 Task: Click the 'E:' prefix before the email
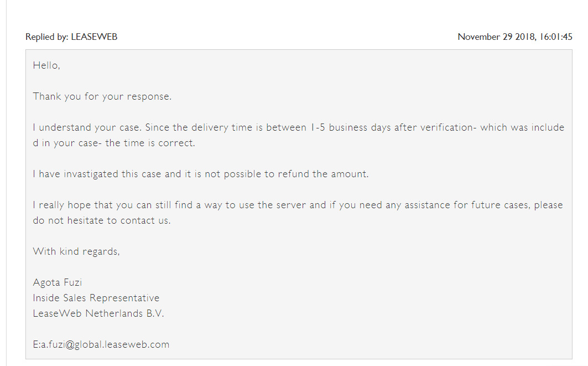(x=37, y=344)
